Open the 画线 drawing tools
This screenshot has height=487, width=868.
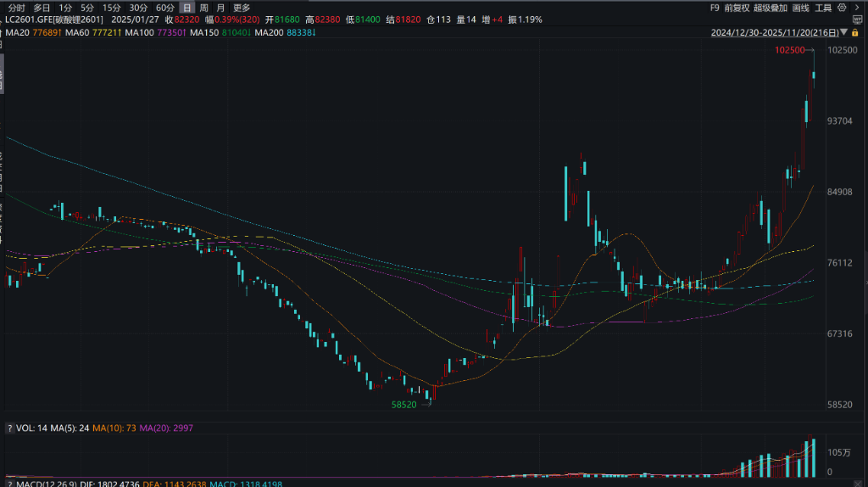800,8
